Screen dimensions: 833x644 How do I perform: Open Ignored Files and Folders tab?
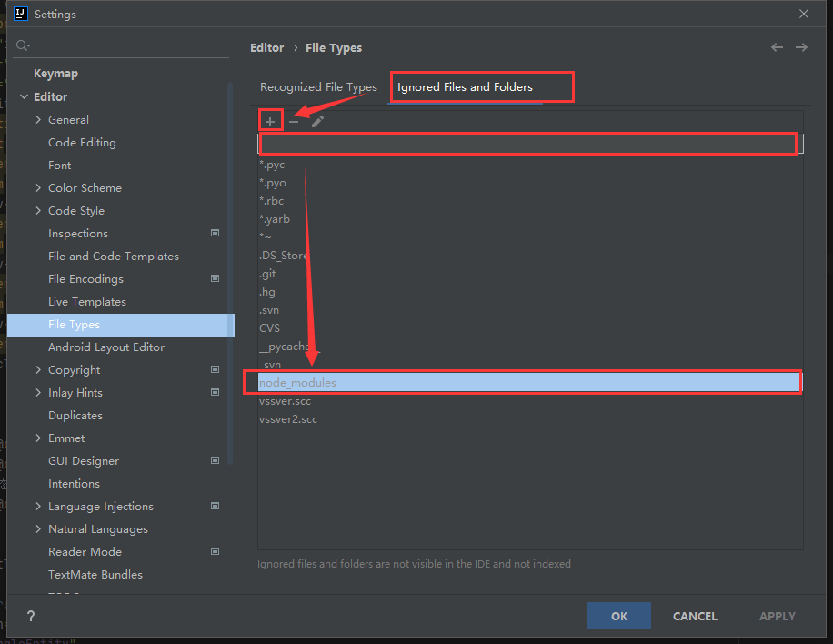coord(465,87)
